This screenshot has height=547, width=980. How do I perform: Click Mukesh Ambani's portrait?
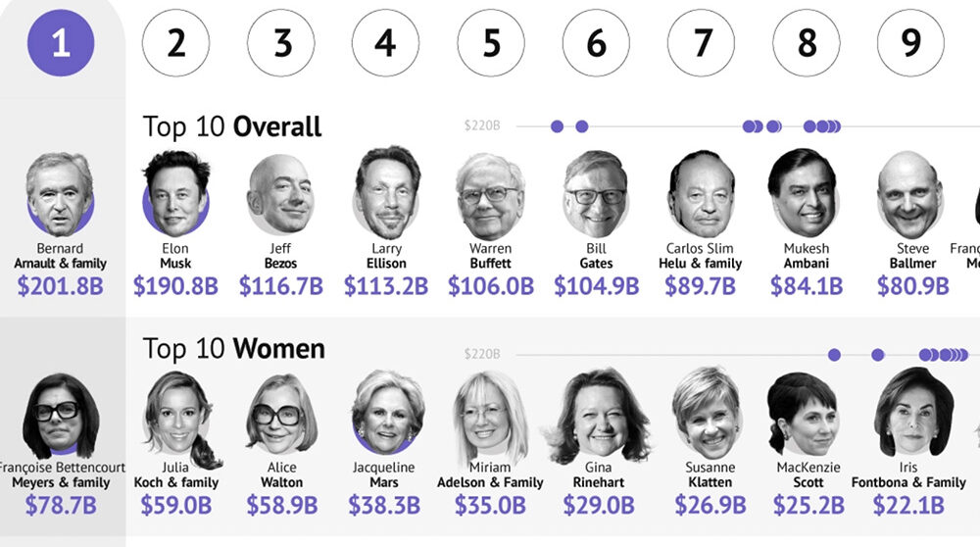(805, 193)
